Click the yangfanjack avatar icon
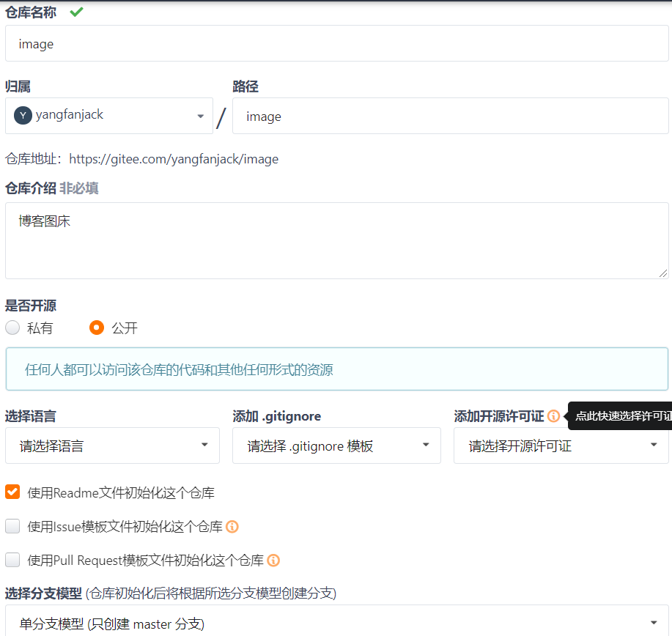Image resolution: width=672 pixels, height=636 pixels. (23, 116)
